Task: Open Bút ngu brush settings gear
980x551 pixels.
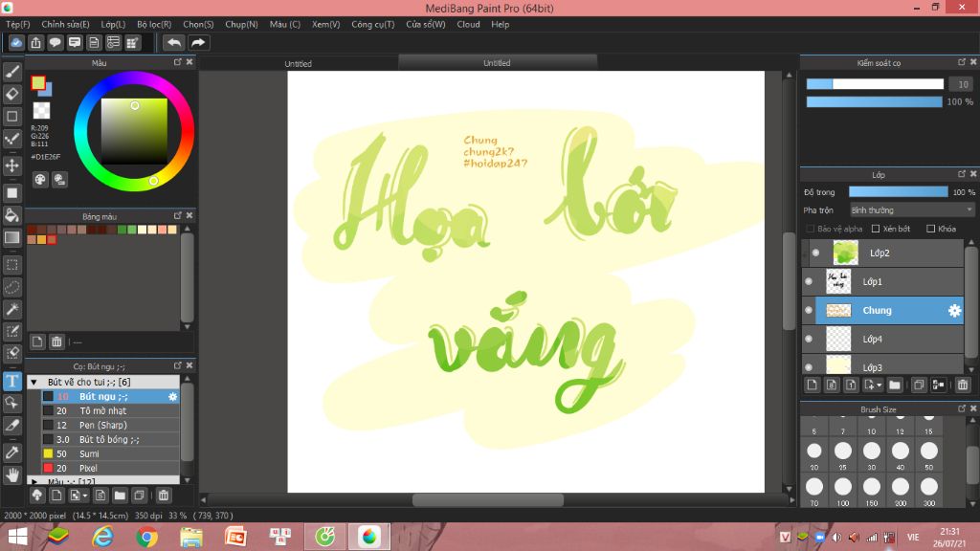Action: point(172,397)
